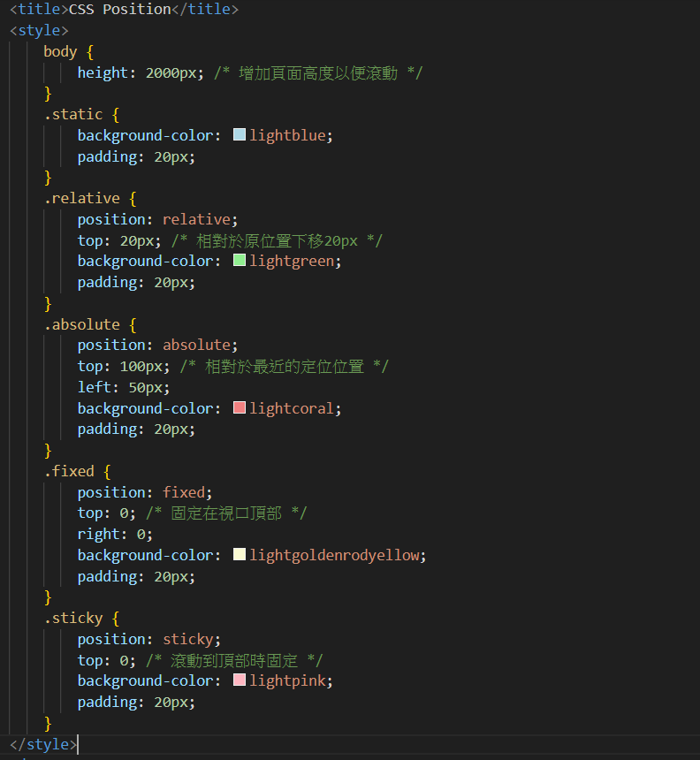Image resolution: width=700 pixels, height=760 pixels.
Task: Open the lightcoral color swatch picker
Action: click(240, 407)
